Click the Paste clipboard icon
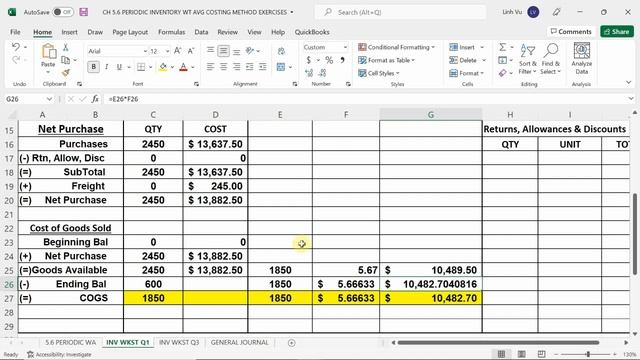The width and height of the screenshot is (640, 360). click(x=48, y=52)
